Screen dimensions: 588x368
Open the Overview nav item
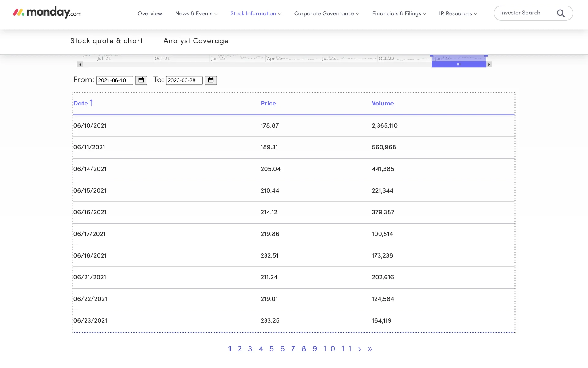click(150, 13)
